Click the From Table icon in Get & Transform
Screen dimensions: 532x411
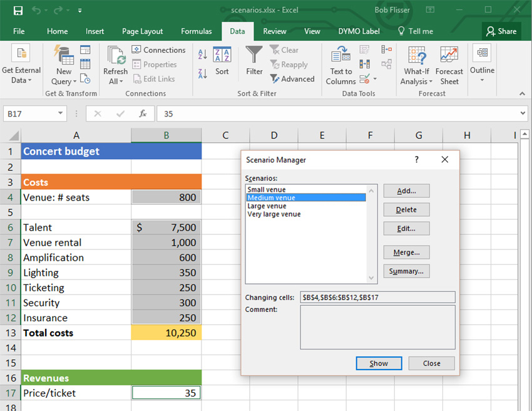pyautogui.click(x=85, y=64)
